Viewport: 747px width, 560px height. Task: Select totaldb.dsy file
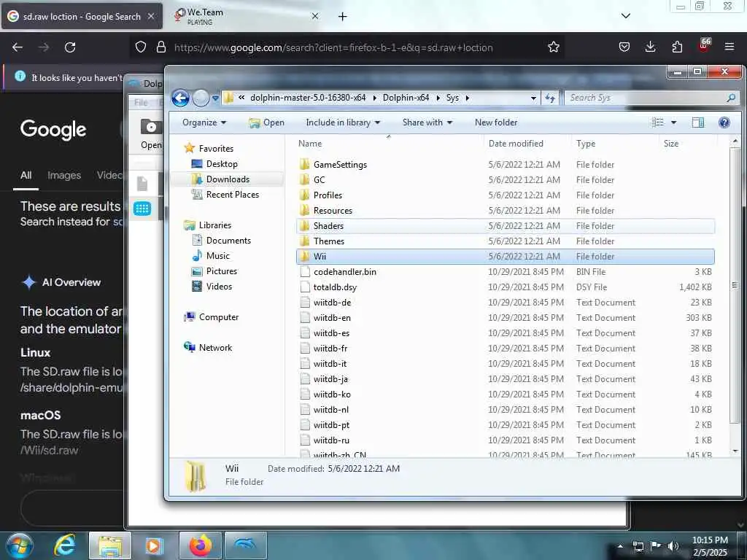(x=335, y=287)
